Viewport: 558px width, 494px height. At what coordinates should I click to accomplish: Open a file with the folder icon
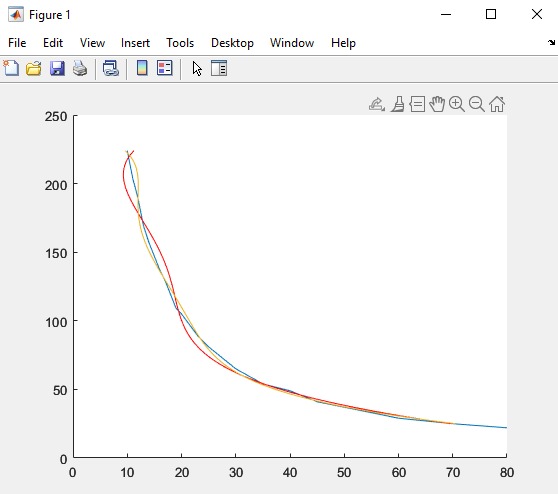click(34, 68)
